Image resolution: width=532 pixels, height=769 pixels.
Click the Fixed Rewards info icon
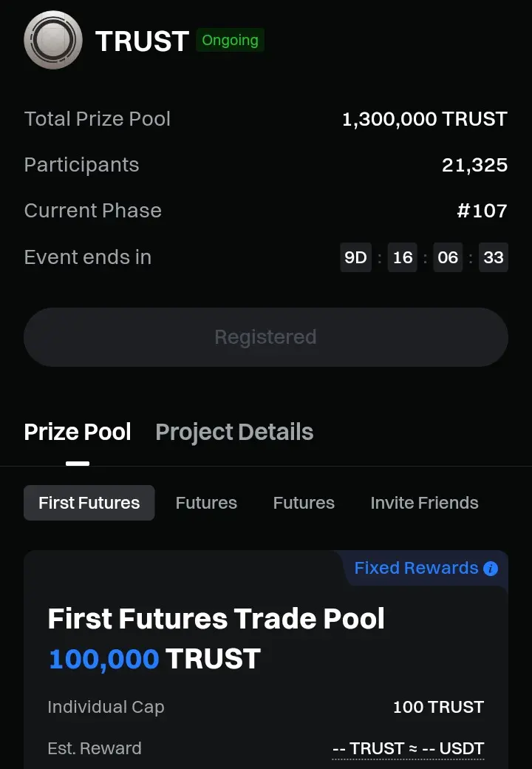coord(491,569)
